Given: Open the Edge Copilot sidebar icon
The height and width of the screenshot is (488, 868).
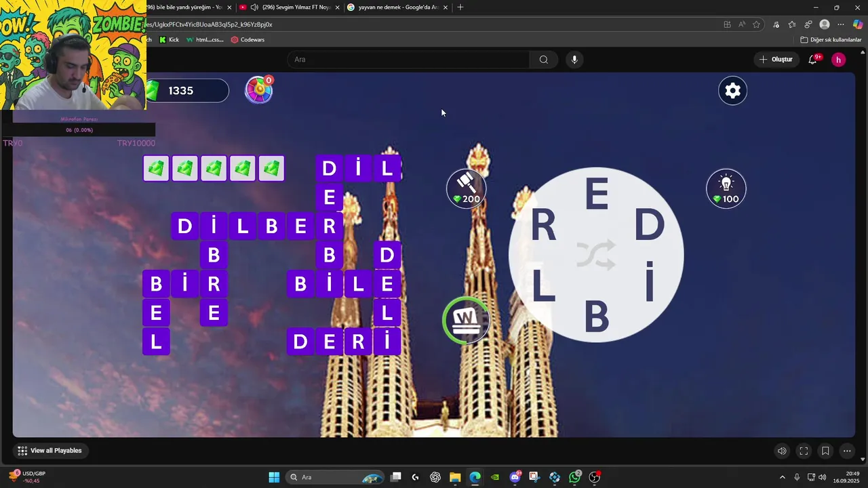Looking at the screenshot, I should pyautogui.click(x=858, y=24).
